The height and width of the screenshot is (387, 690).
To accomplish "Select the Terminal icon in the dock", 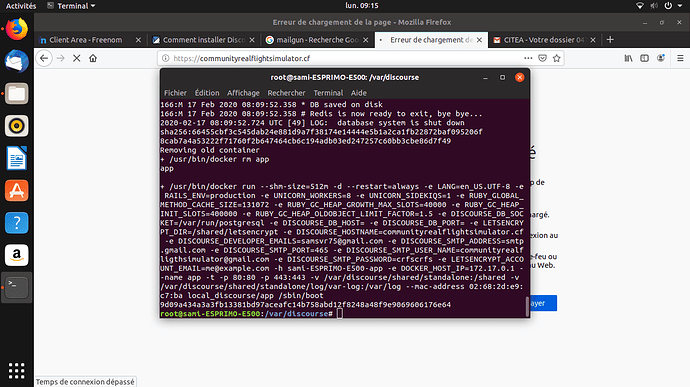I will [17, 287].
